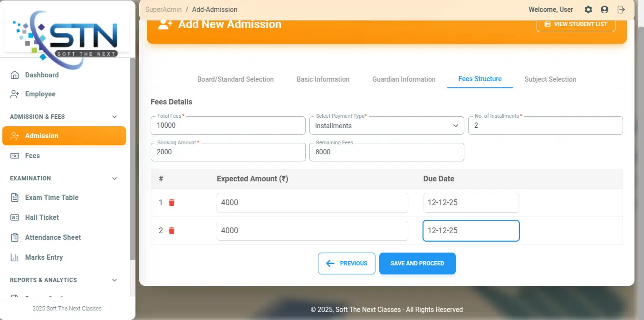Open the Select Payment Type dropdown
The image size is (644, 320).
(386, 126)
